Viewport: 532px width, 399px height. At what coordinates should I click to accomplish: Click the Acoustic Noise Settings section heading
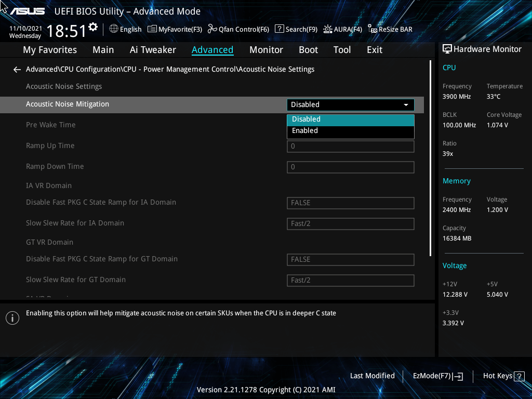tap(64, 87)
